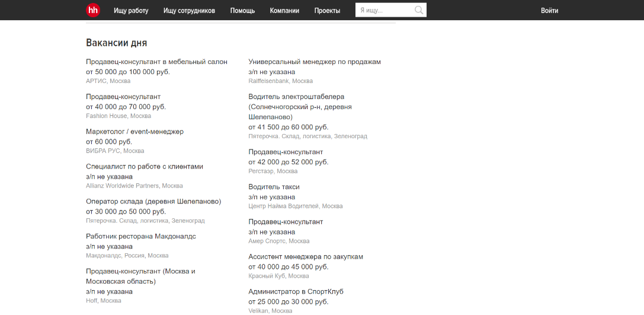The width and height of the screenshot is (644, 315).
Task: Open Регстаэр Продавец-консультант vacancy
Action: pos(286,152)
